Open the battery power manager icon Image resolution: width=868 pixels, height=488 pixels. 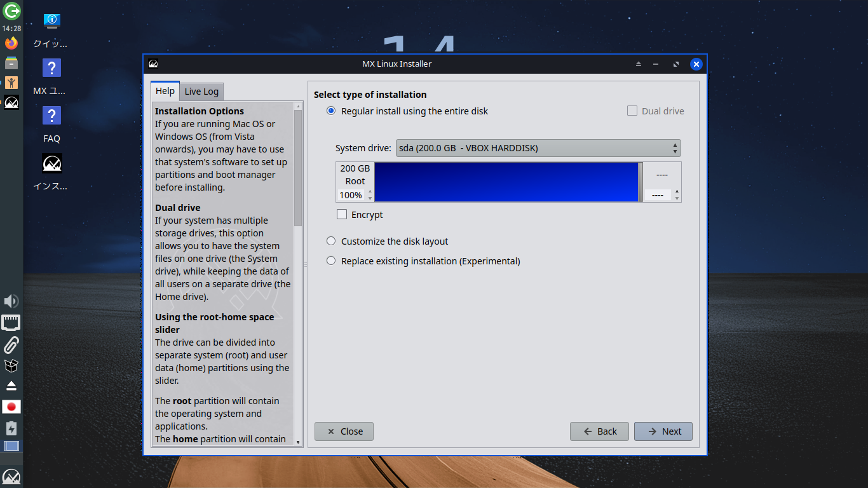pos(11,428)
